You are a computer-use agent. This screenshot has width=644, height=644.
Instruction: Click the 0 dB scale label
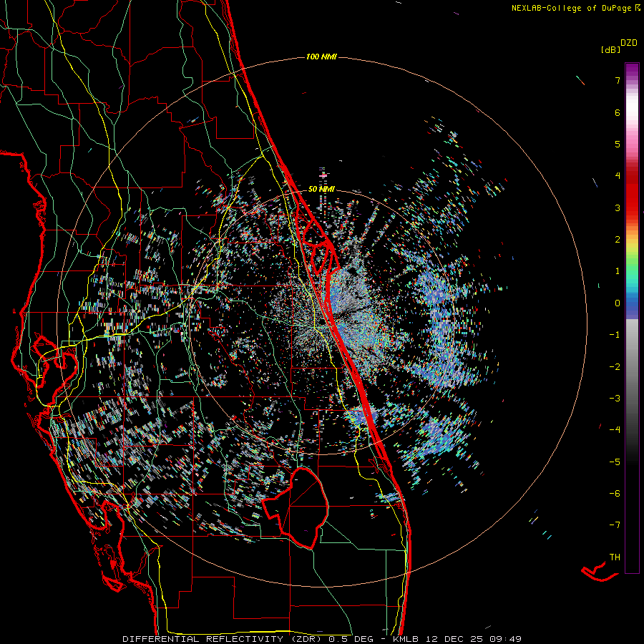[618, 303]
